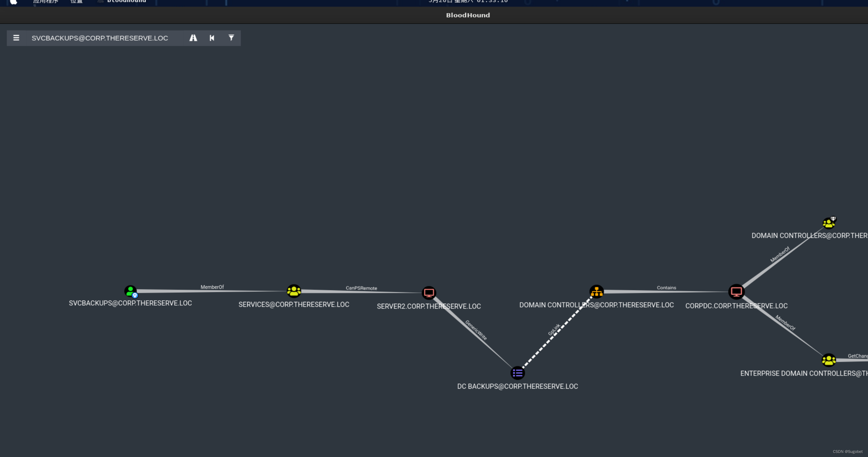
Task: Click the SVCBACKUPS@CORP.THERESERVE.LOC node label
Action: [x=131, y=303]
